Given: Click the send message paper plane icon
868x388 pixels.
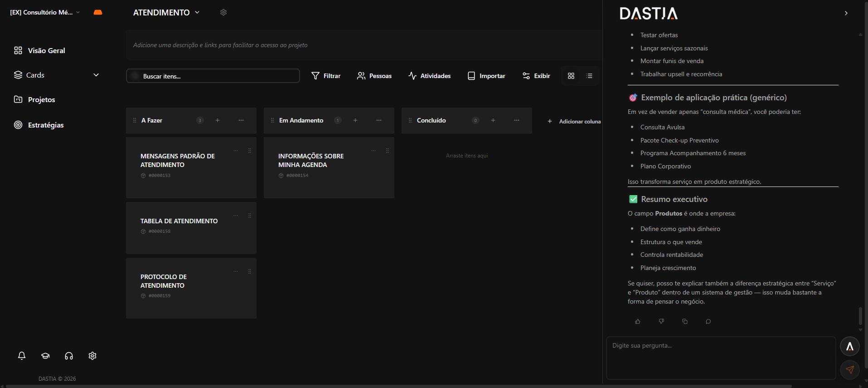Looking at the screenshot, I should 850,370.
